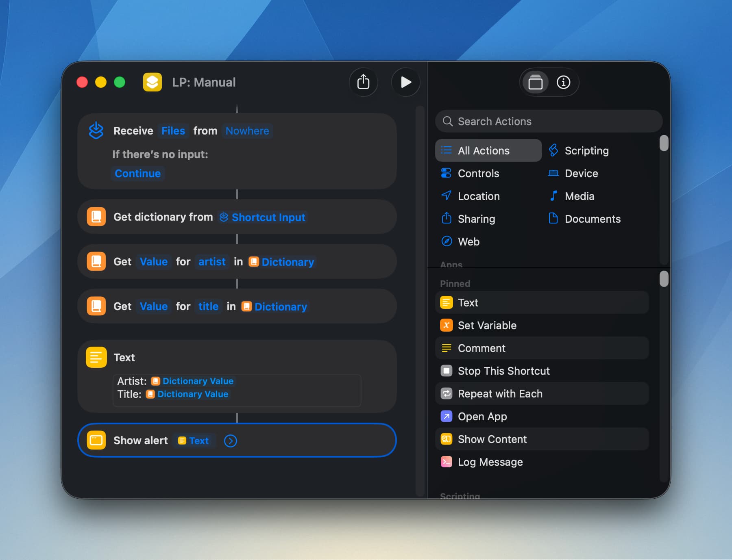Screen dimensions: 732x560
Task: Click the pinned Log Message action icon
Action: pyautogui.click(x=447, y=462)
